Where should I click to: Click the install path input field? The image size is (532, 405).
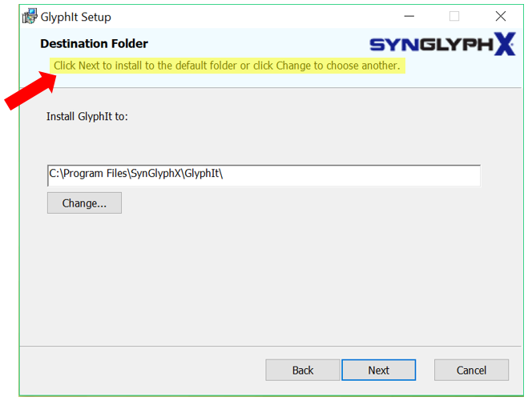pyautogui.click(x=264, y=175)
